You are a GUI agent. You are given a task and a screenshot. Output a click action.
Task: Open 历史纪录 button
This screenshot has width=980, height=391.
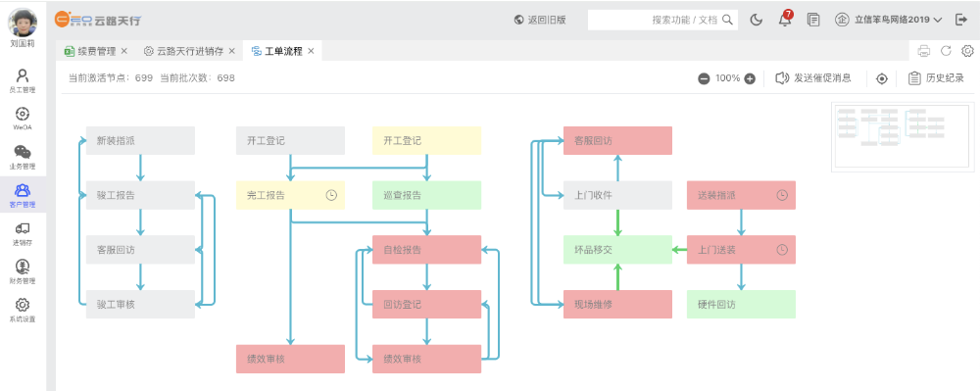[936, 78]
